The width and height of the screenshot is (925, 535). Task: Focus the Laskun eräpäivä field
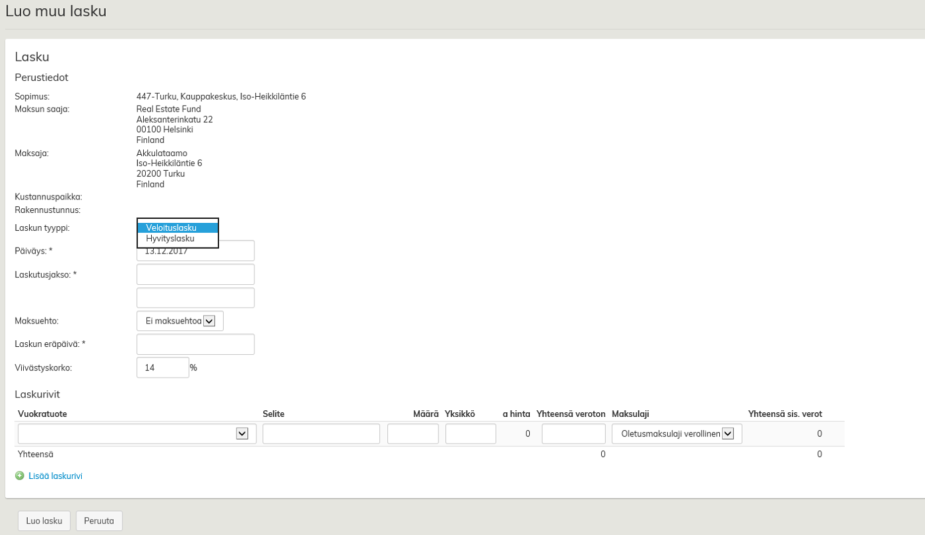click(195, 345)
